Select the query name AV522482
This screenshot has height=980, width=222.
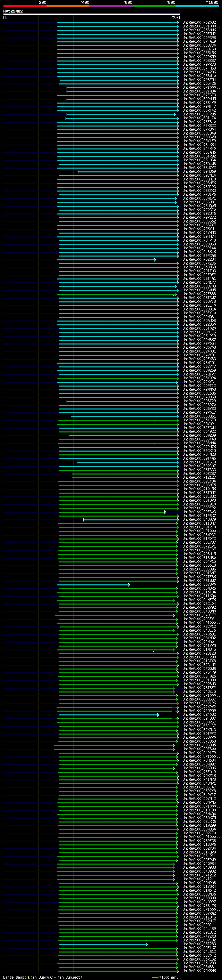(x=13, y=11)
